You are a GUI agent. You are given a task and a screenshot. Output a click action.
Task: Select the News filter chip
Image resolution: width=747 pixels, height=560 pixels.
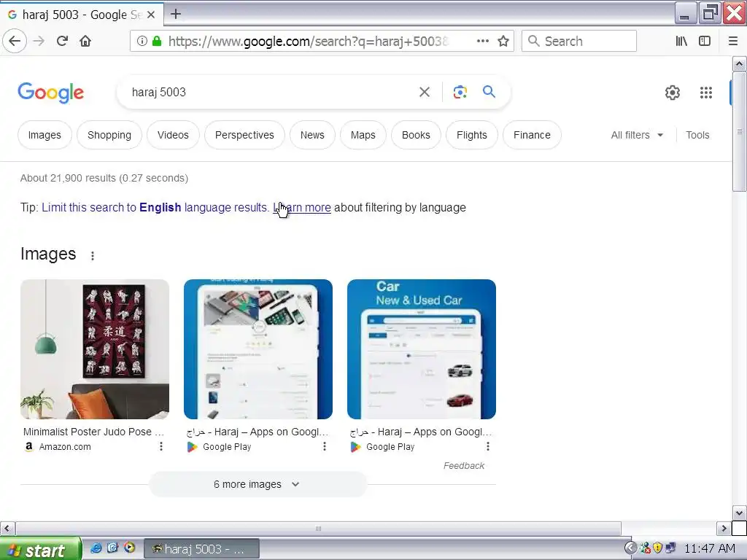tap(312, 135)
